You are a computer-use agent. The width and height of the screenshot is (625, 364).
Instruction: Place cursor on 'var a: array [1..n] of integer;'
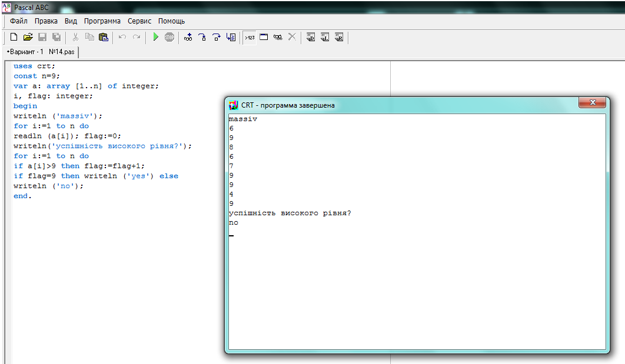tap(86, 86)
